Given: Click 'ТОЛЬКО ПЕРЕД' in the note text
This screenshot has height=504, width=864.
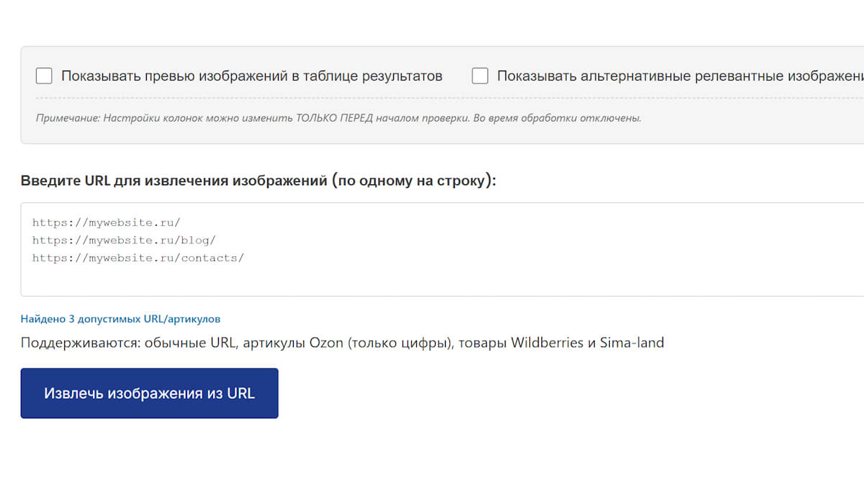Looking at the screenshot, I should pyautogui.click(x=334, y=117).
